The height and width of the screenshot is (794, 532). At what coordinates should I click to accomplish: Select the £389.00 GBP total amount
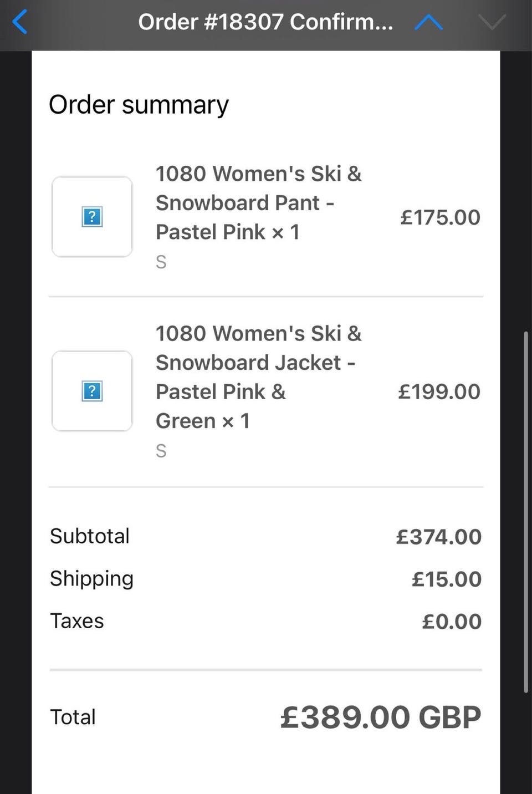[x=380, y=717]
